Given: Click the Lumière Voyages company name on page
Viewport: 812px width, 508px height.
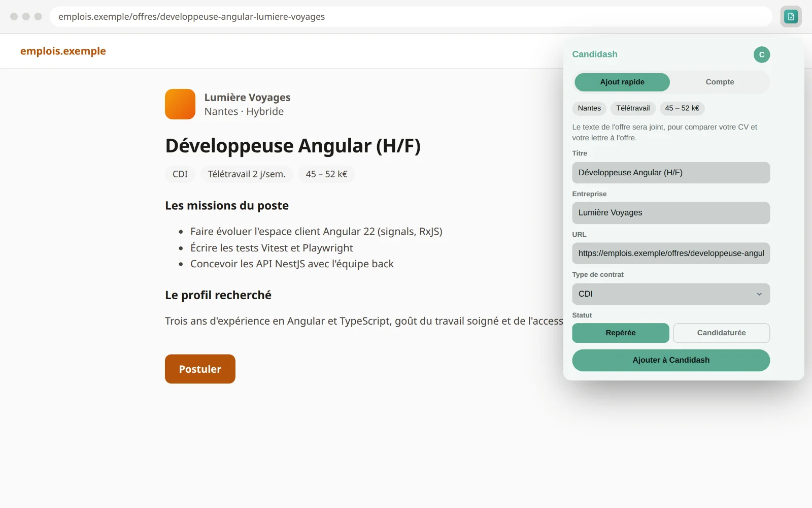Looking at the screenshot, I should (247, 97).
